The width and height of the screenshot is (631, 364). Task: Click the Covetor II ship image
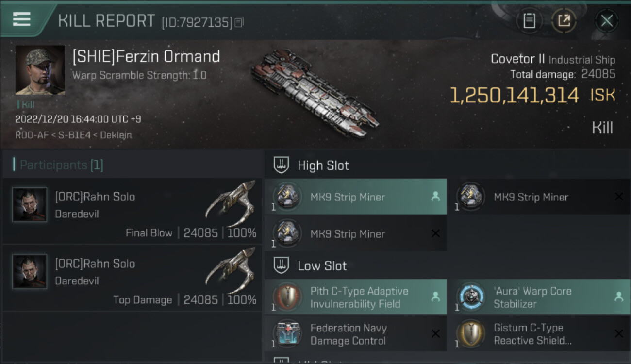315,92
